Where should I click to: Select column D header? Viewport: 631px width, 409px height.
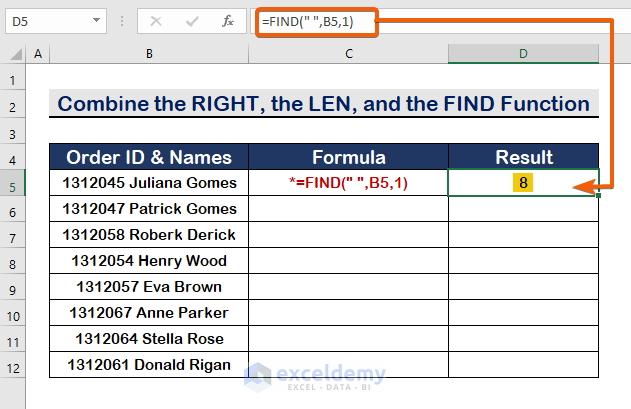click(x=523, y=54)
